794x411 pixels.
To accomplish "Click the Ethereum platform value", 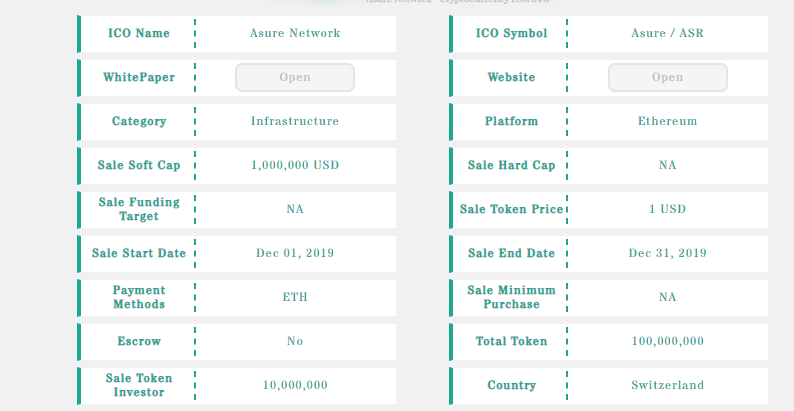I will pos(667,121).
